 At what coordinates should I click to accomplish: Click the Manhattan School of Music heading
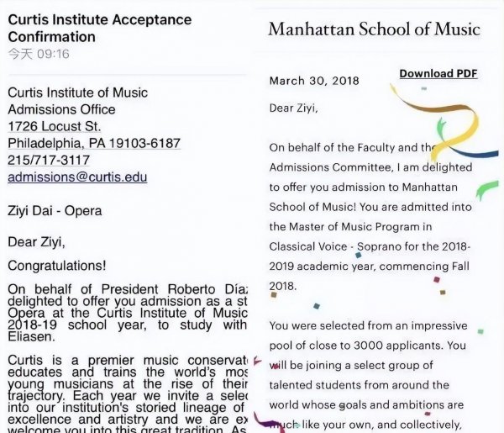374,29
